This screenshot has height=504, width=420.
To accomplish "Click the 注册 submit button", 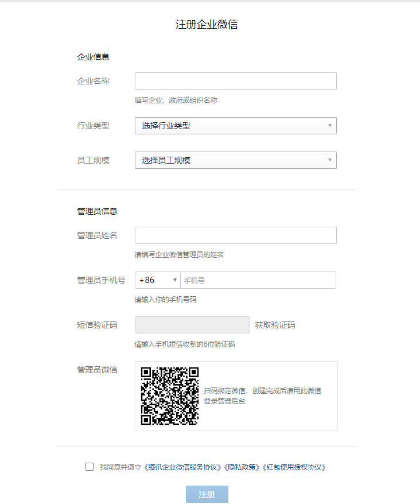I will click(207, 494).
